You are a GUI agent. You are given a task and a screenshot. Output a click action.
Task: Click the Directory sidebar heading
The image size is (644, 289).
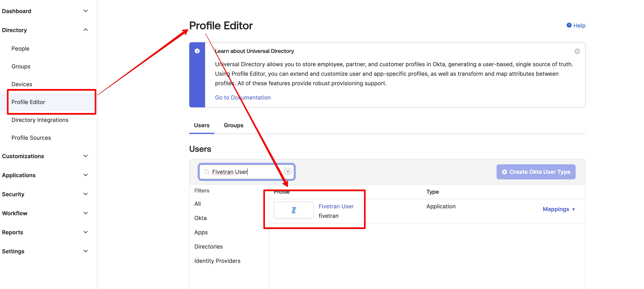[x=14, y=30]
